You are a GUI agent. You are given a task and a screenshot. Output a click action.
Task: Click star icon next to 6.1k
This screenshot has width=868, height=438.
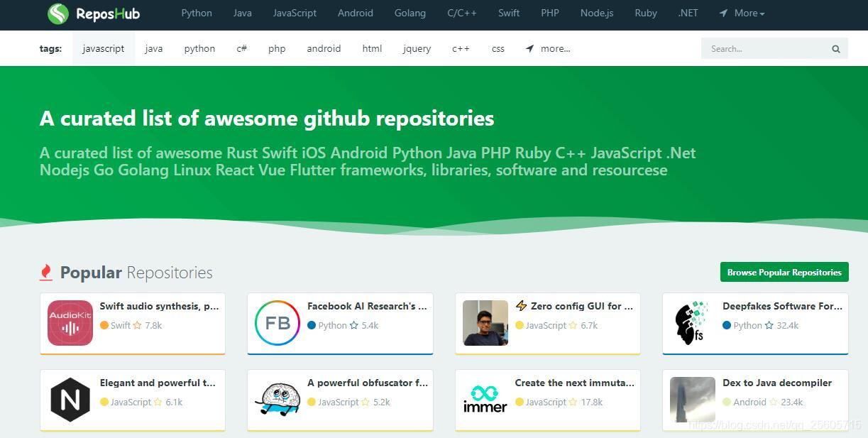pos(158,402)
